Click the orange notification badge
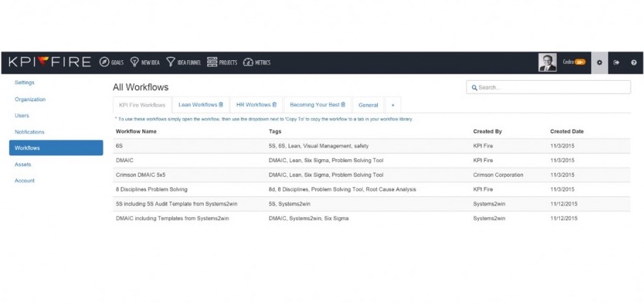This screenshot has width=644, height=303. 580,62
